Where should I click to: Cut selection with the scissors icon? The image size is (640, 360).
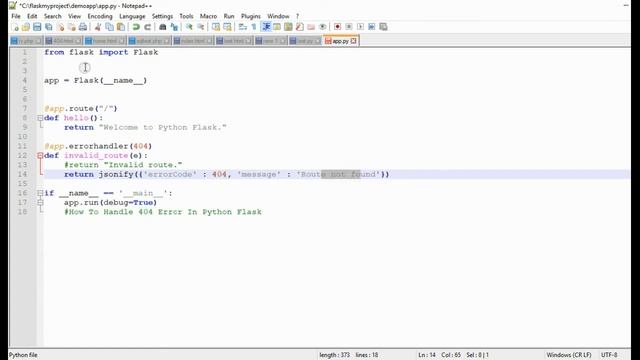coord(98,27)
